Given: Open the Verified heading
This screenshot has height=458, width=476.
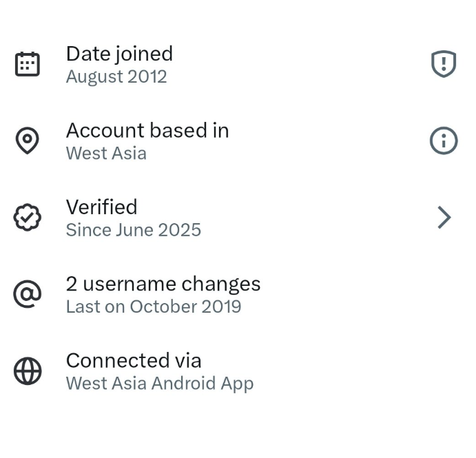Looking at the screenshot, I should (x=101, y=207).
